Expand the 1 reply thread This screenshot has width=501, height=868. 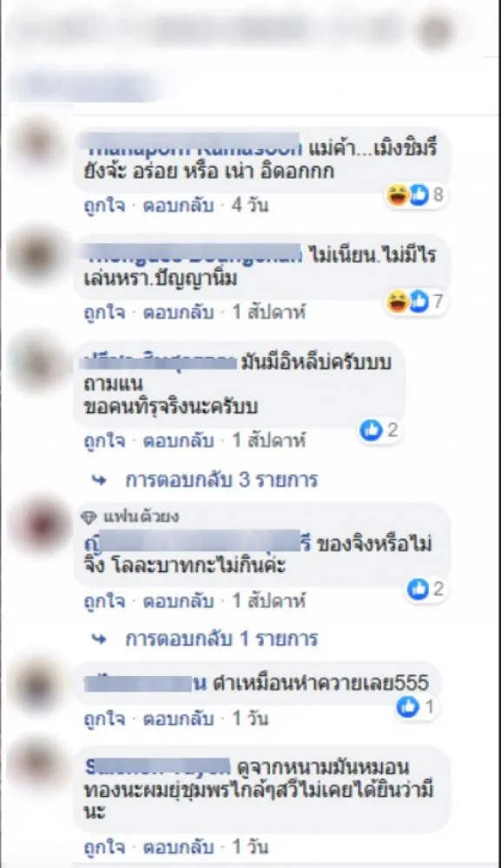(x=221, y=639)
